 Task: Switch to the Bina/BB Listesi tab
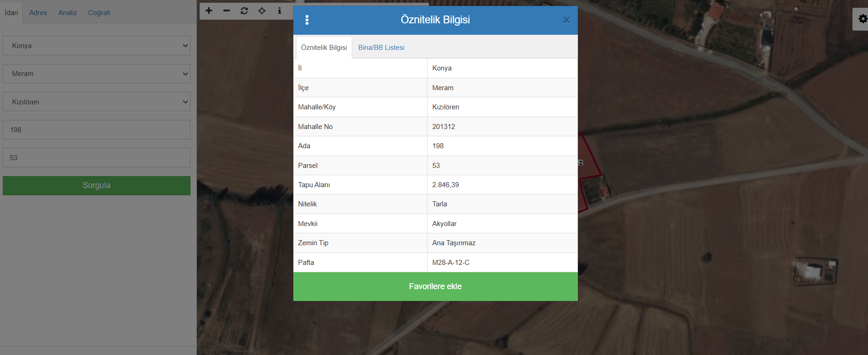pyautogui.click(x=381, y=48)
